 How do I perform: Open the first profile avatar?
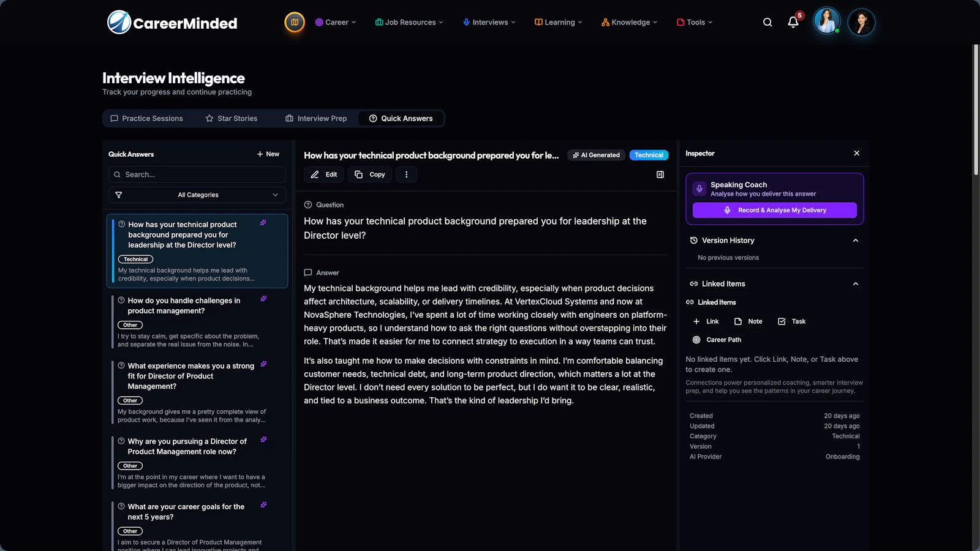pyautogui.click(x=826, y=22)
